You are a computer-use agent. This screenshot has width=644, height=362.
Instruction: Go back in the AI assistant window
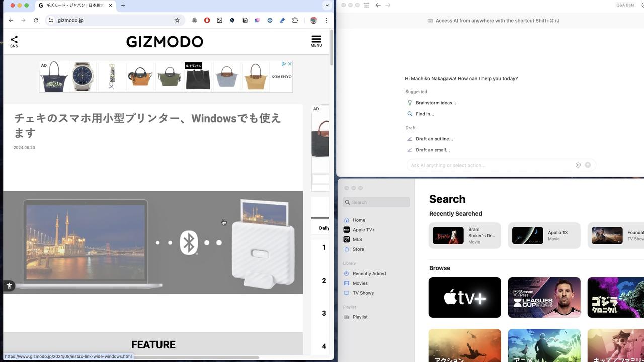378,5
